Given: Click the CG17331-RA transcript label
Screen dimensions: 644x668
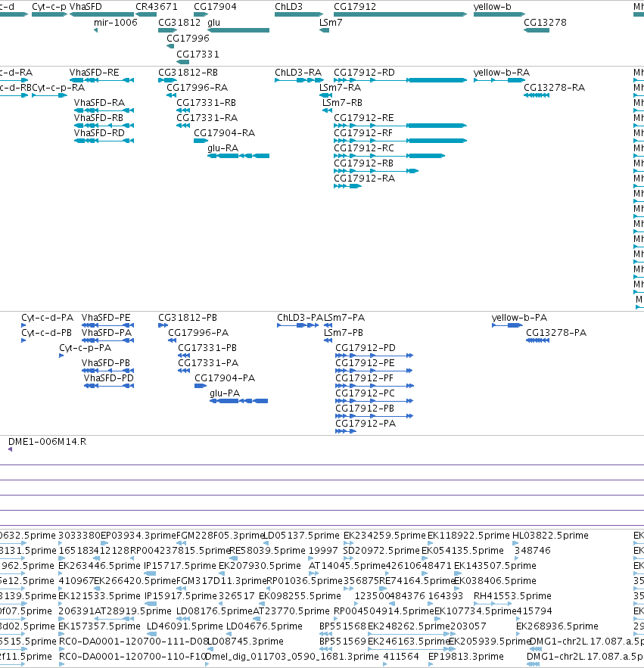Looking at the screenshot, I should coord(207,117).
